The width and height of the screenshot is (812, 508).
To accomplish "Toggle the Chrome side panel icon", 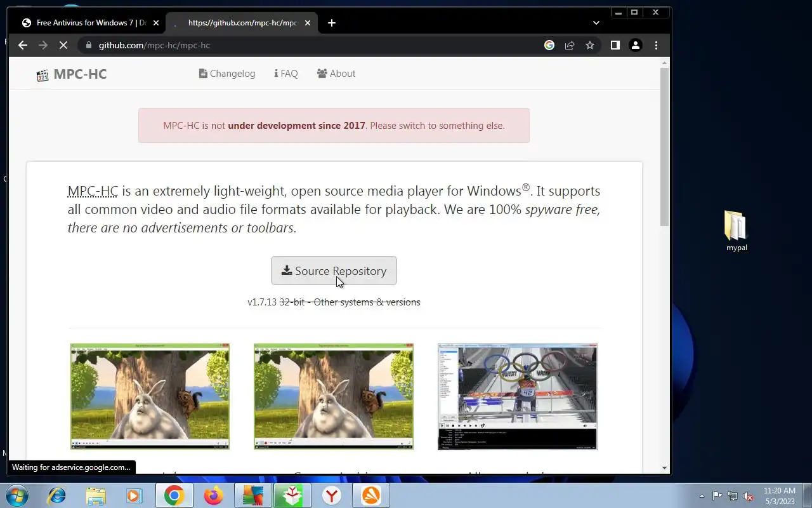I will coord(615,45).
